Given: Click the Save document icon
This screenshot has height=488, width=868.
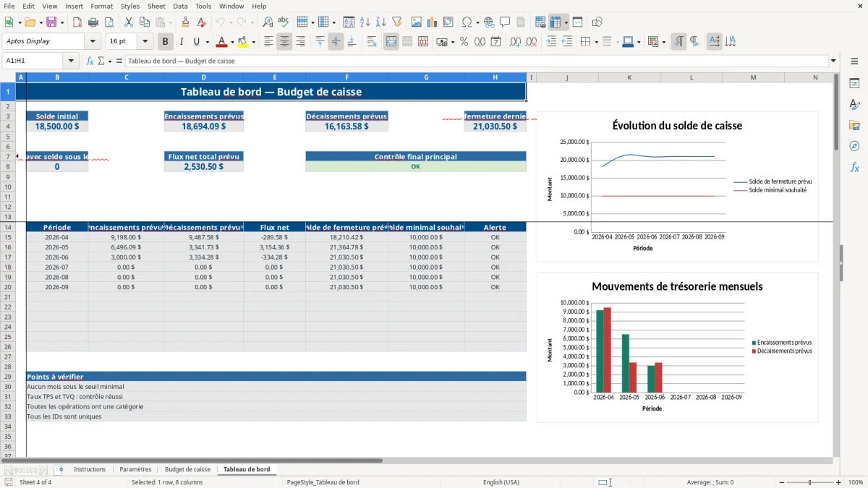Looking at the screenshot, I should click(51, 22).
